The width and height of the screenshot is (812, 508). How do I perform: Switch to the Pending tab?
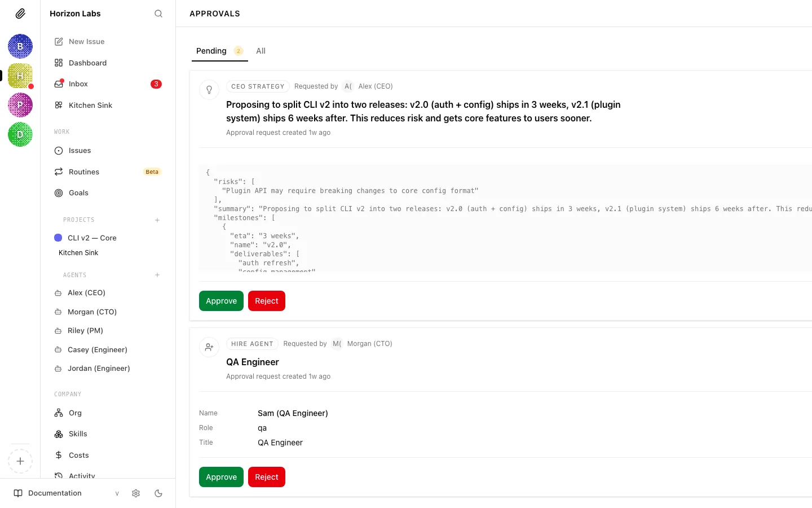219,51
